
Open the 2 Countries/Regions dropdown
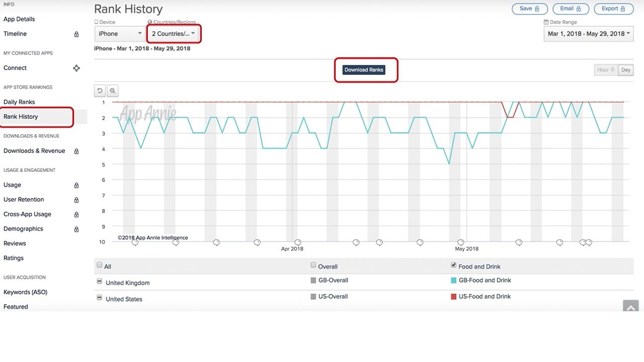[x=174, y=34]
